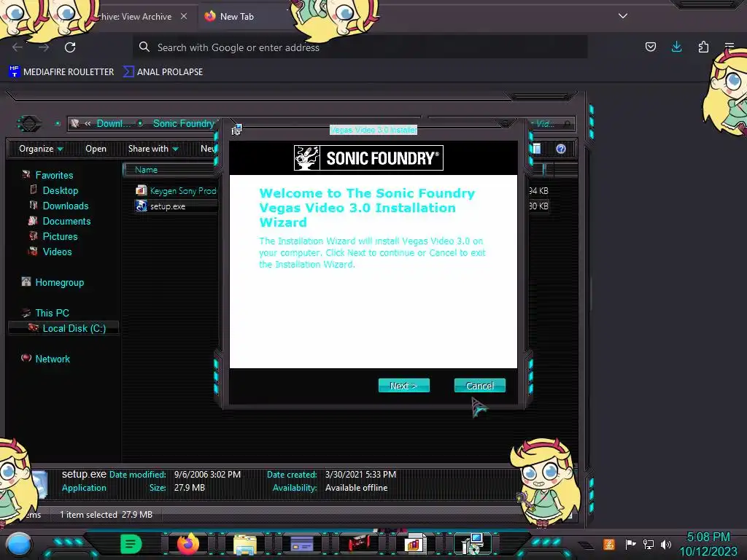Select the Keygen Sony Prod file
Image resolution: width=747 pixels, height=560 pixels.
[176, 191]
